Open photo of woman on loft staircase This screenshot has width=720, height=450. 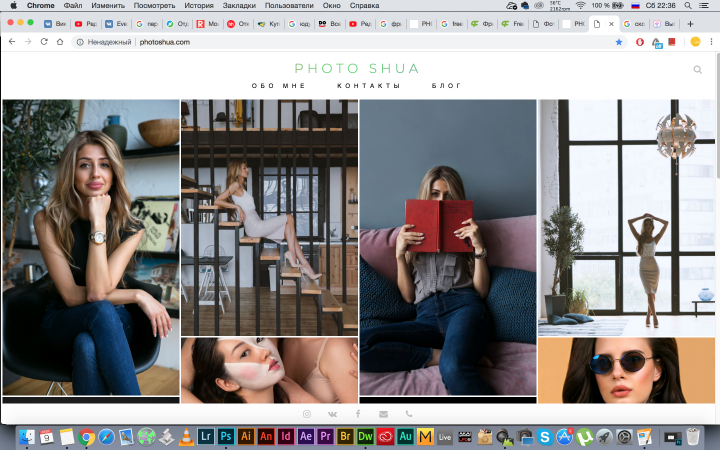(x=270, y=218)
